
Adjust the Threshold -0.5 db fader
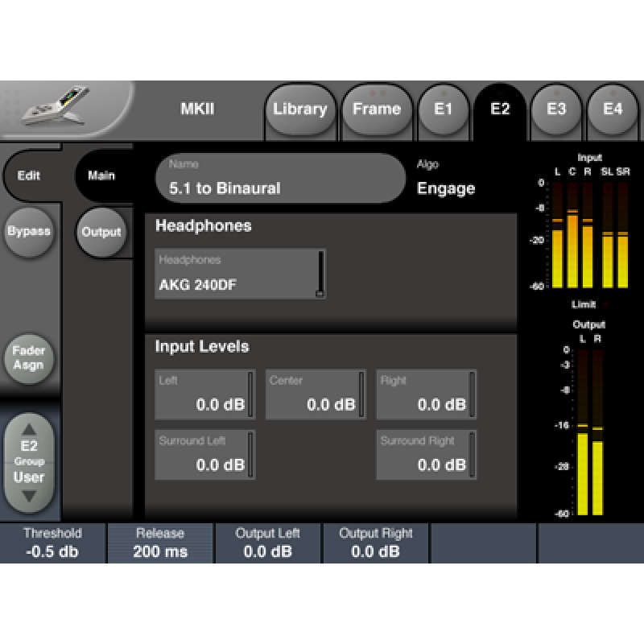[52, 543]
